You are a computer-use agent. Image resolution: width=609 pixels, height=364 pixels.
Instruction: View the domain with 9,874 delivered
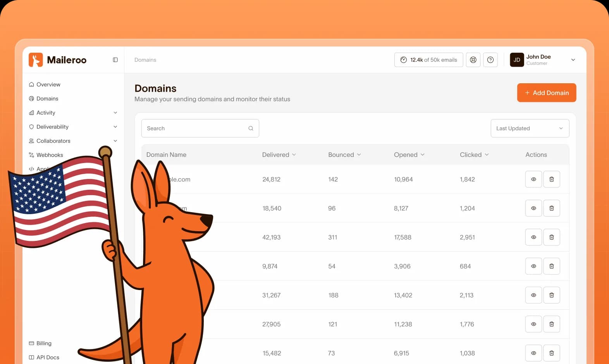pyautogui.click(x=533, y=266)
